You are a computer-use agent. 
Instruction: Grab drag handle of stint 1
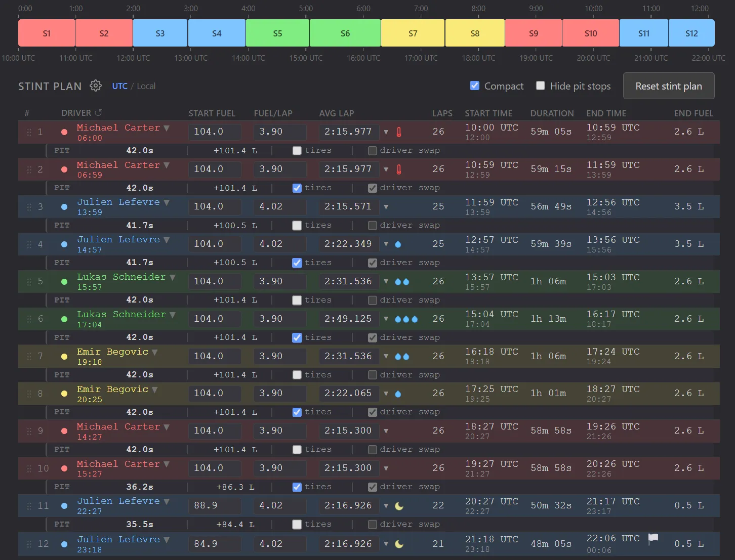(x=29, y=132)
